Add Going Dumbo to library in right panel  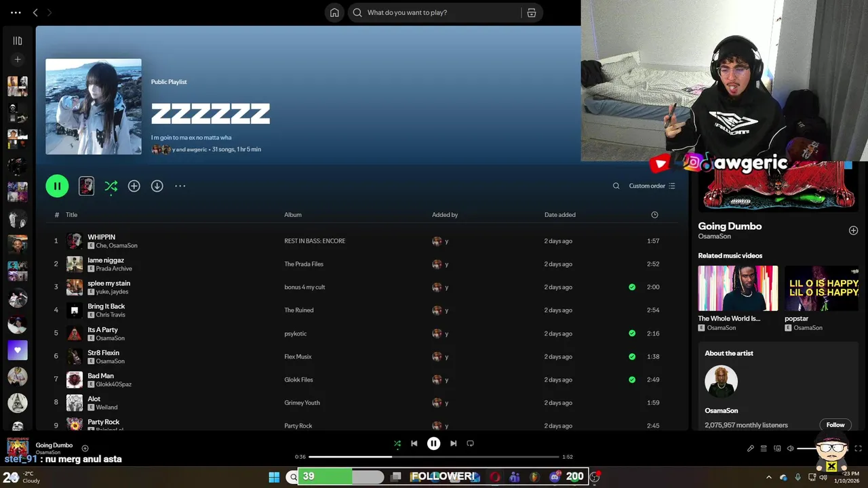point(853,230)
